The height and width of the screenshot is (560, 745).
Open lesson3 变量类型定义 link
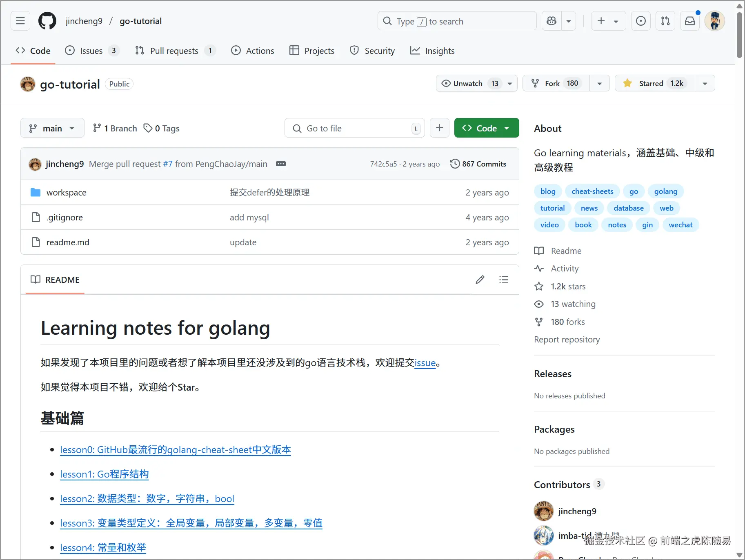[191, 523]
